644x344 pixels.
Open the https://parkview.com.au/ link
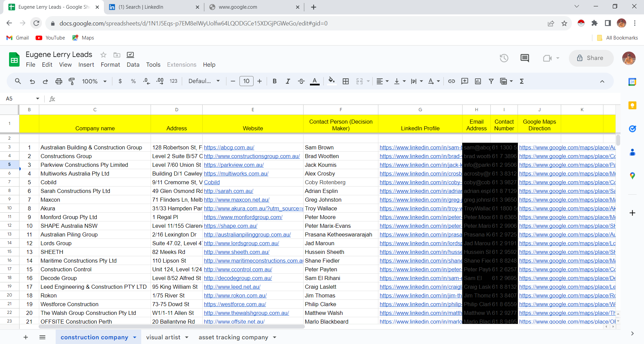[234, 165]
